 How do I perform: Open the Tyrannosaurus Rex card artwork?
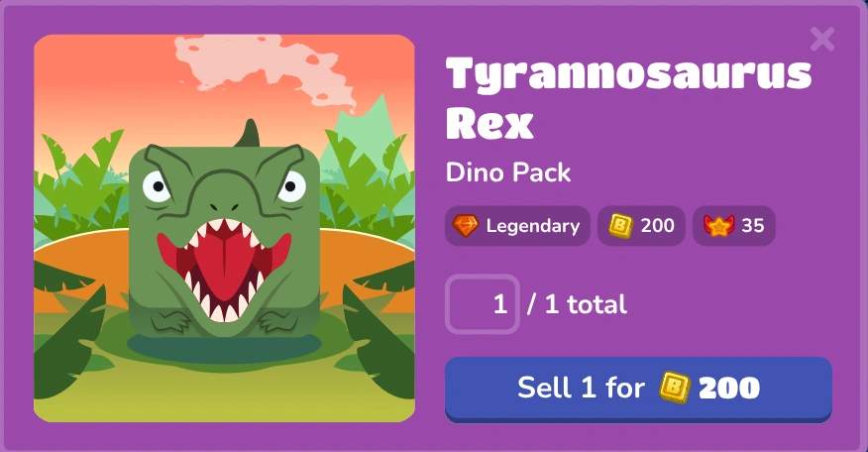pos(224,228)
